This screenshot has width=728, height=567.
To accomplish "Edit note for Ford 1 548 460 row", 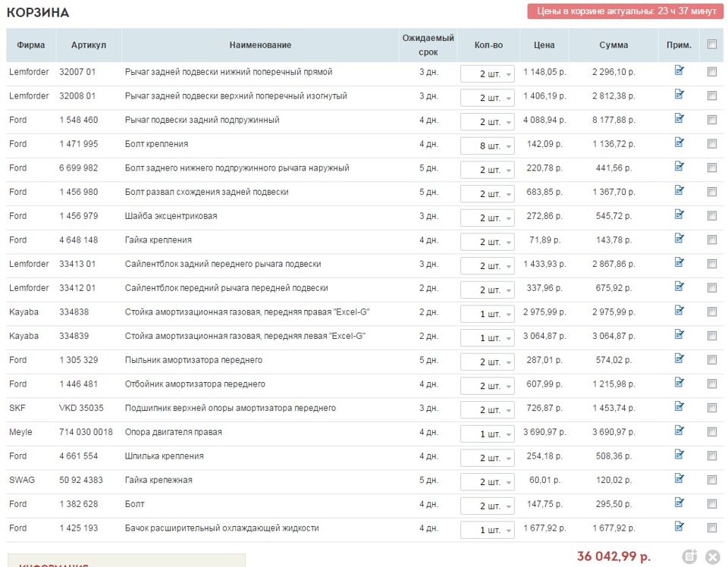I will coord(679,118).
